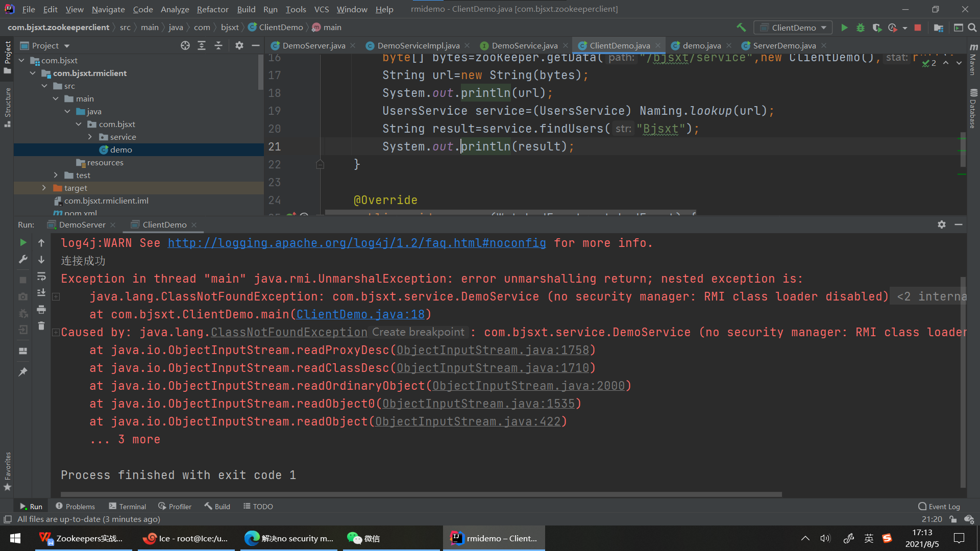The width and height of the screenshot is (980, 551).
Task: Toggle Structure tool window
Action: point(8,107)
